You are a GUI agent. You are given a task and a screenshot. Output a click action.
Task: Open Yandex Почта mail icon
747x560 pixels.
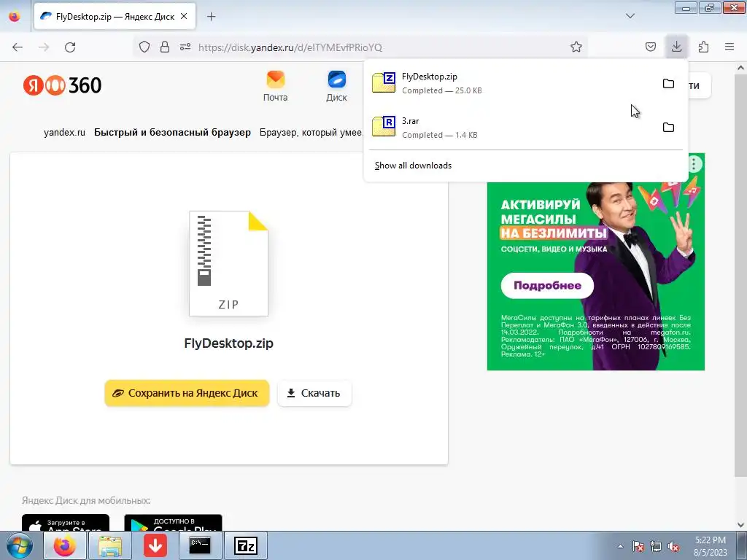275,86
